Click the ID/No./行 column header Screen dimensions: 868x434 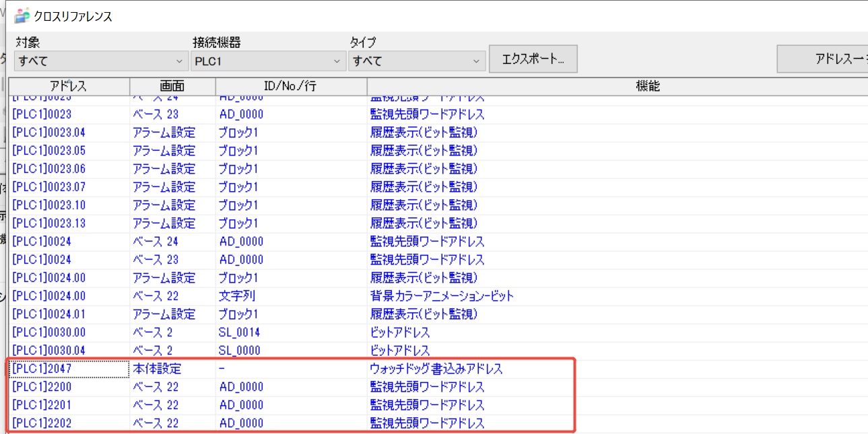291,86
